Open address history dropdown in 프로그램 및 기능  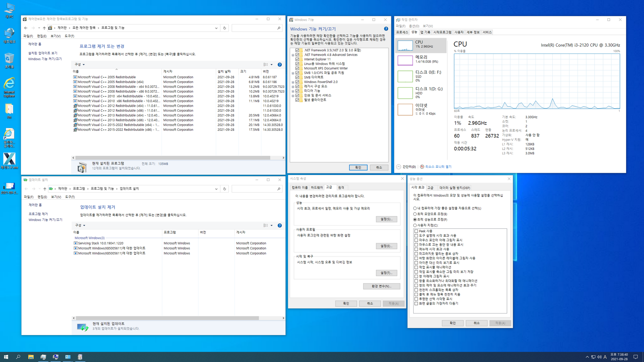click(x=216, y=28)
